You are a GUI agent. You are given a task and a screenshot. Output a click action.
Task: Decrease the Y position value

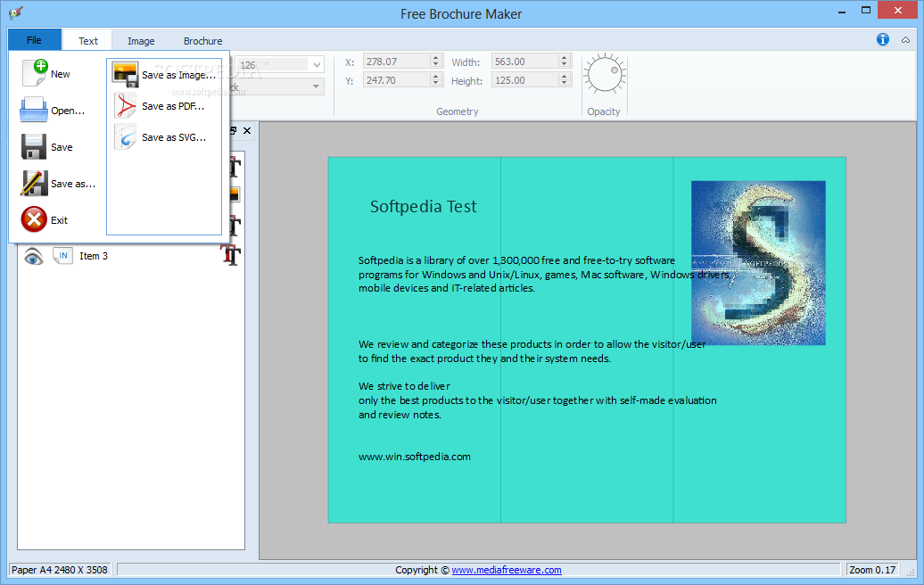point(435,83)
